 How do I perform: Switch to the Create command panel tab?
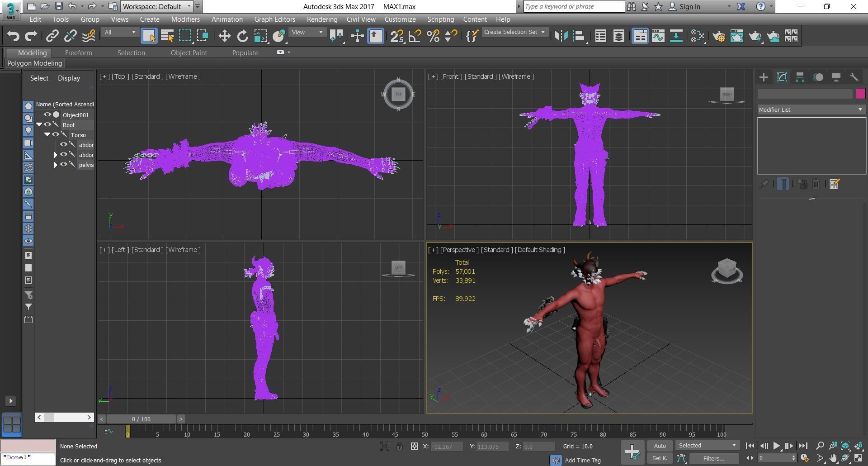point(764,77)
